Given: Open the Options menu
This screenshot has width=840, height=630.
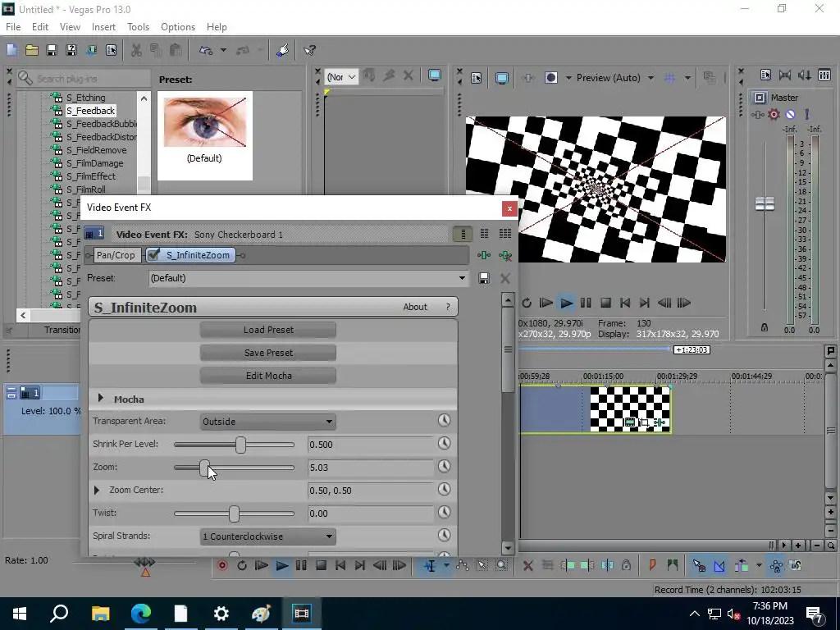Looking at the screenshot, I should click(178, 27).
